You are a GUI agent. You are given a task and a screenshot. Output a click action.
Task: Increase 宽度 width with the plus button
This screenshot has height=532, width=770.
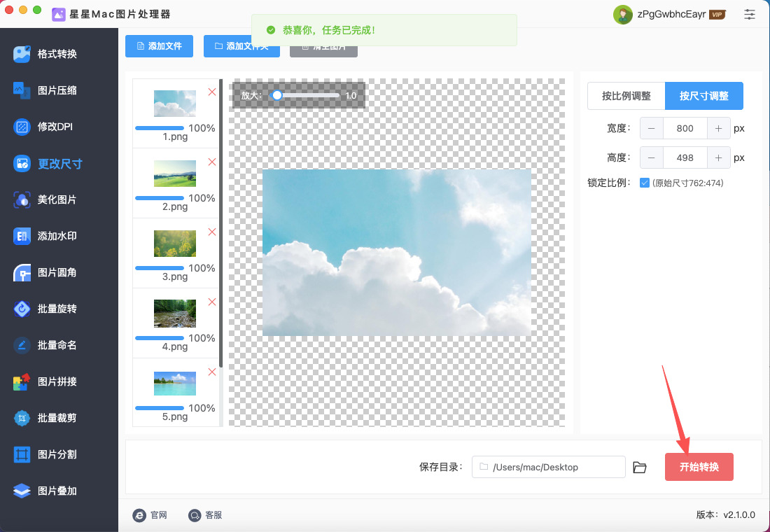[x=719, y=129]
